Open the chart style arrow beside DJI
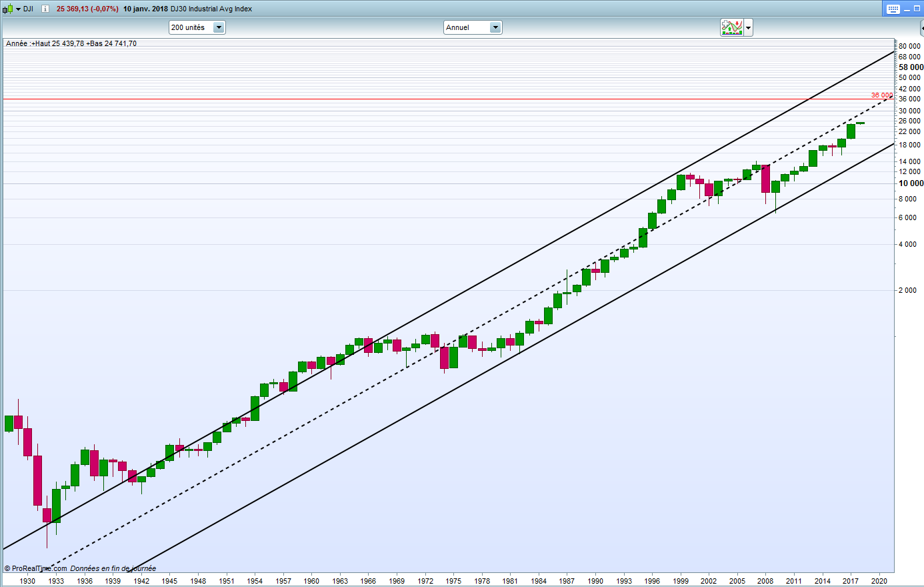Image resolution: width=924 pixels, height=587 pixels. [18, 9]
